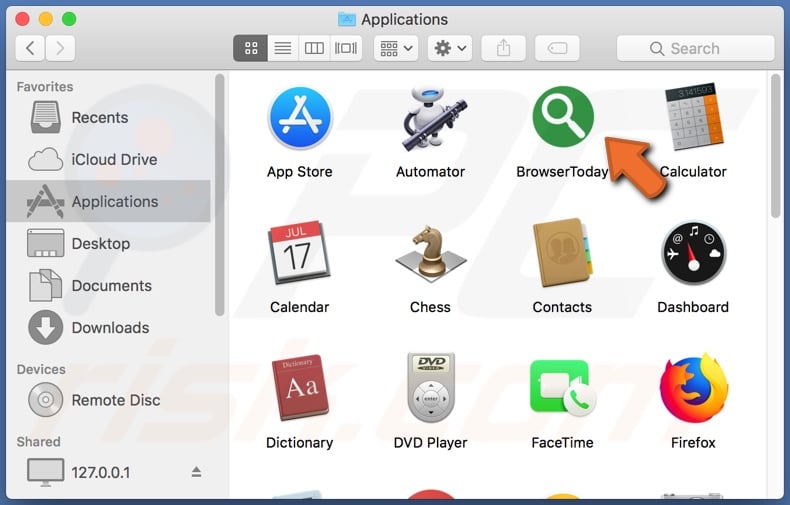Click the "BrowserToday" app name label
The width and height of the screenshot is (790, 505).
pos(562,172)
